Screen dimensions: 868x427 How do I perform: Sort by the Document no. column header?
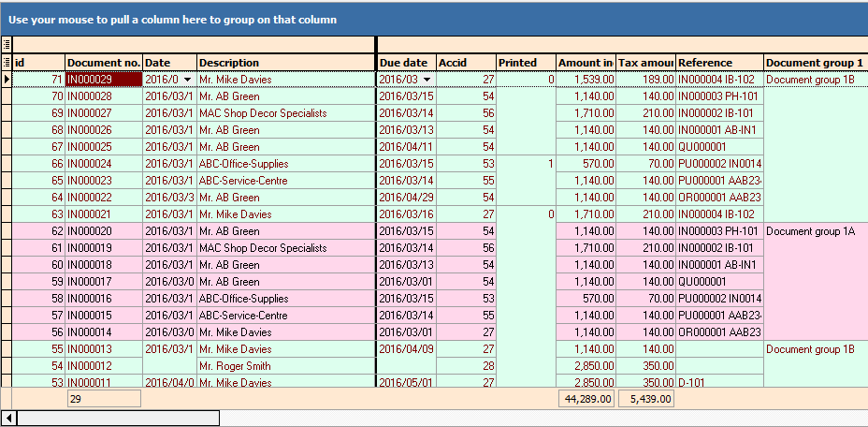click(103, 63)
